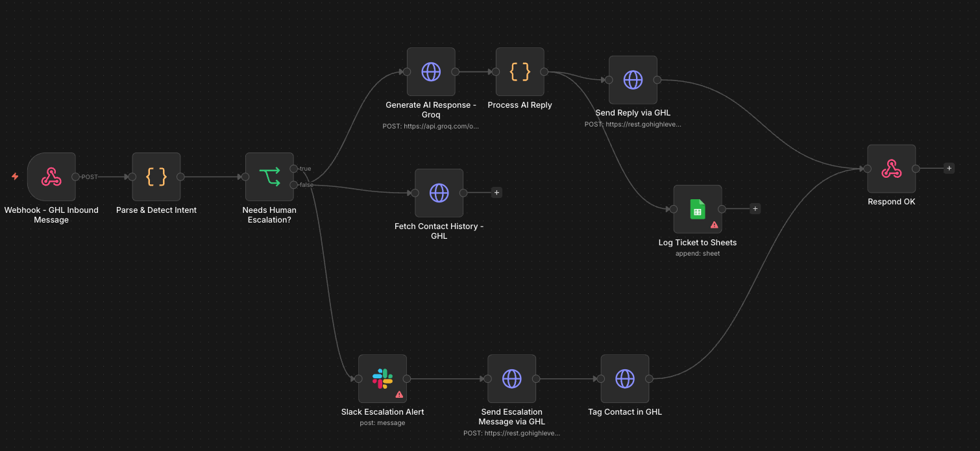Add a node after Fetch Contact History - GHL
Viewport: 980px width, 451px height.
click(496, 192)
